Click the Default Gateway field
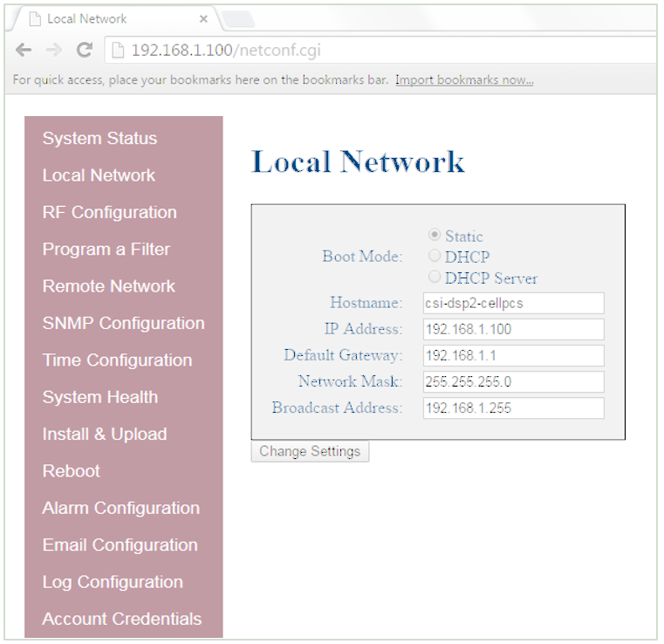Image resolution: width=664 pixels, height=644 pixels. (x=513, y=356)
